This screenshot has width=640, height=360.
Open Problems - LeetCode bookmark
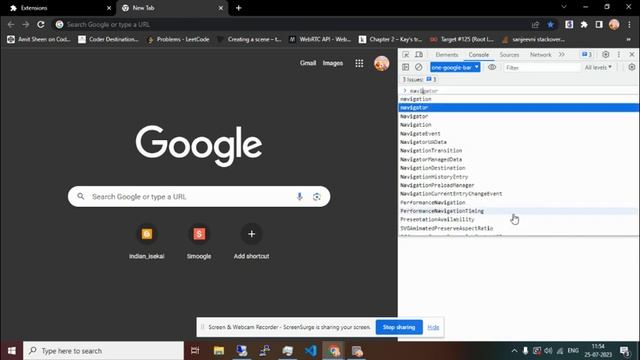[x=178, y=39]
